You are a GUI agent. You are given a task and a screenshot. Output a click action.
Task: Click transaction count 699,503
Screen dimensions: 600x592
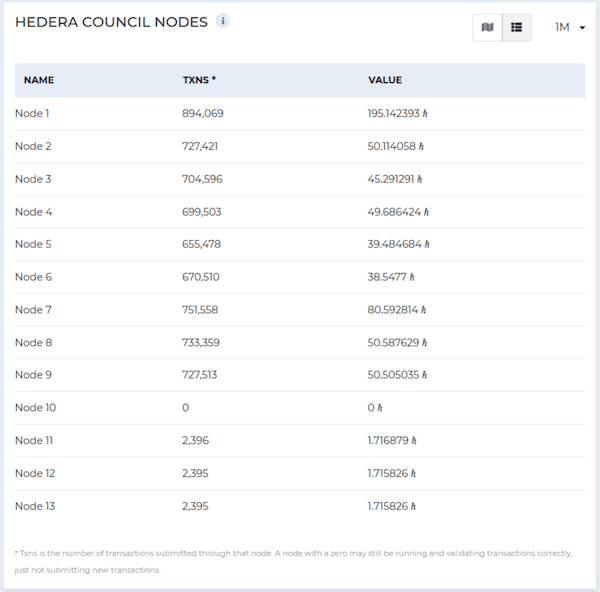pyautogui.click(x=202, y=212)
